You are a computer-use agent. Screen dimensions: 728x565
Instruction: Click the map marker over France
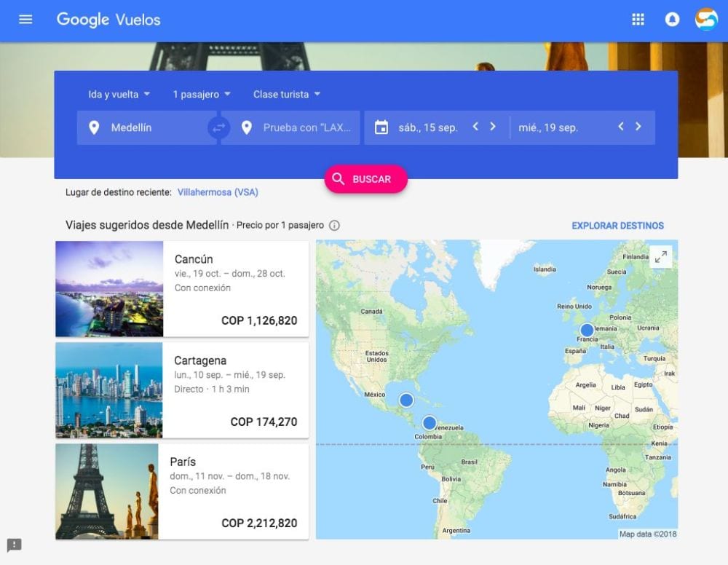tap(587, 330)
